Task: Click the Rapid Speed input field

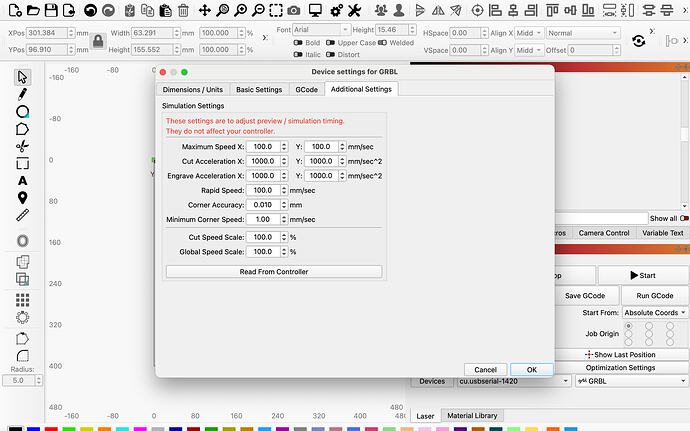Action: coord(265,190)
